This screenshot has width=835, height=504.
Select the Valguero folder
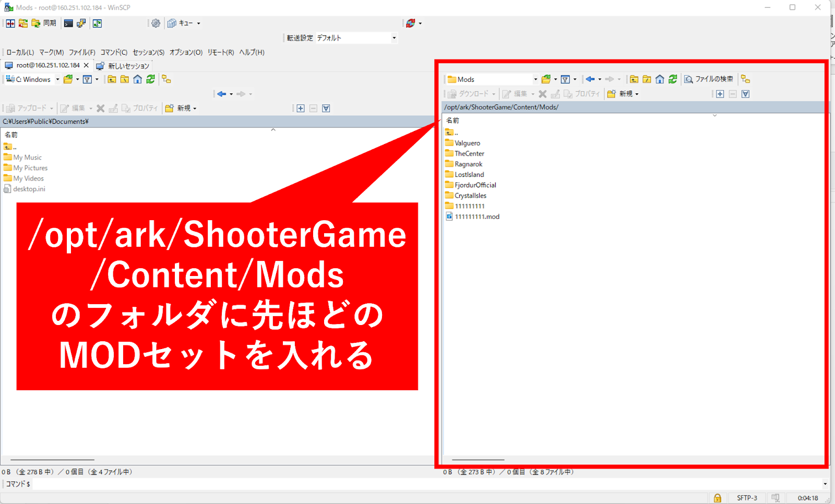point(463,143)
